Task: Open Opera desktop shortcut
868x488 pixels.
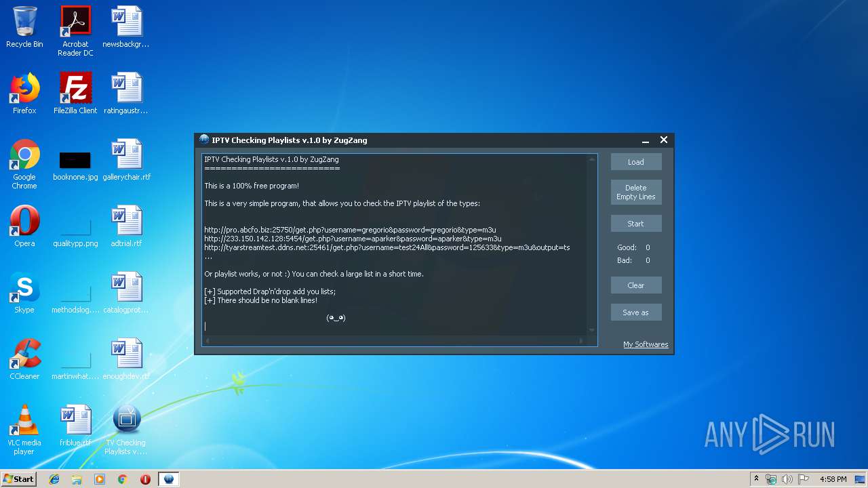Action: (24, 226)
